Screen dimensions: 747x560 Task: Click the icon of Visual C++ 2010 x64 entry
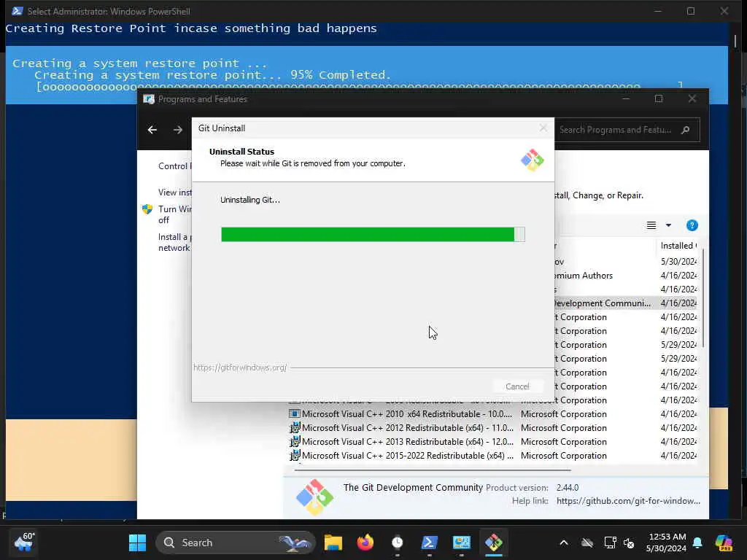295,414
